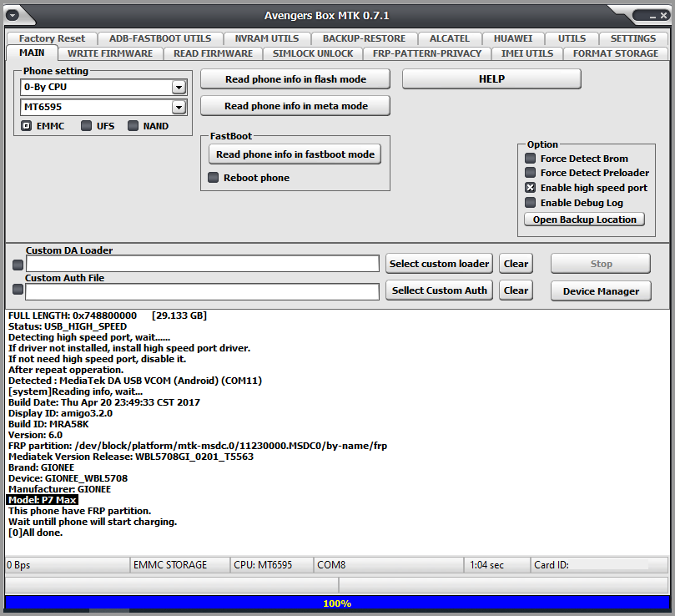The height and width of the screenshot is (616, 675).
Task: Turn on Enable Debug Log option
Action: tap(531, 203)
